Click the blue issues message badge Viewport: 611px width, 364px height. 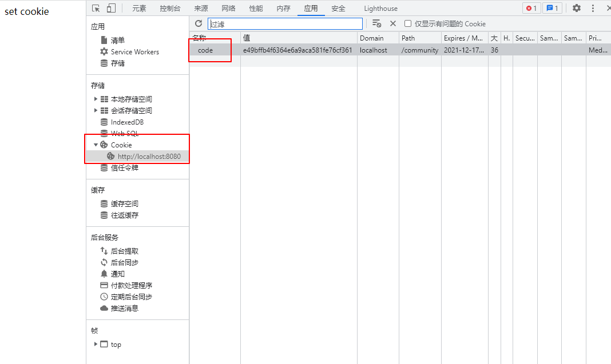(x=552, y=8)
